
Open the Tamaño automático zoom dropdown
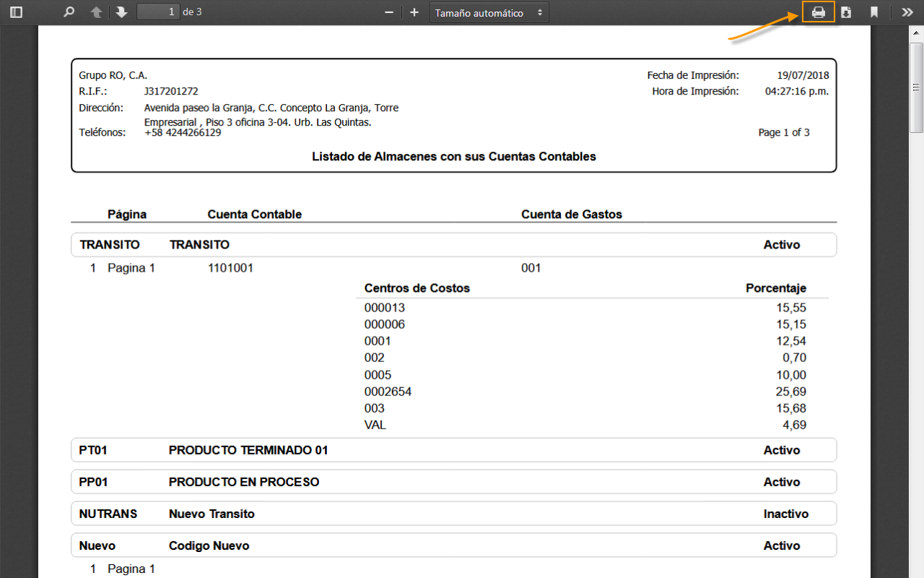click(x=489, y=13)
